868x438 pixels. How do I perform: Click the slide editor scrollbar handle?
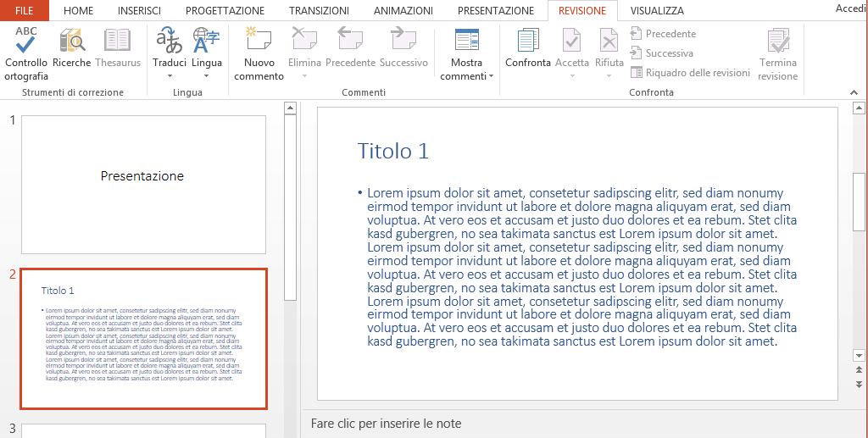coord(860,202)
